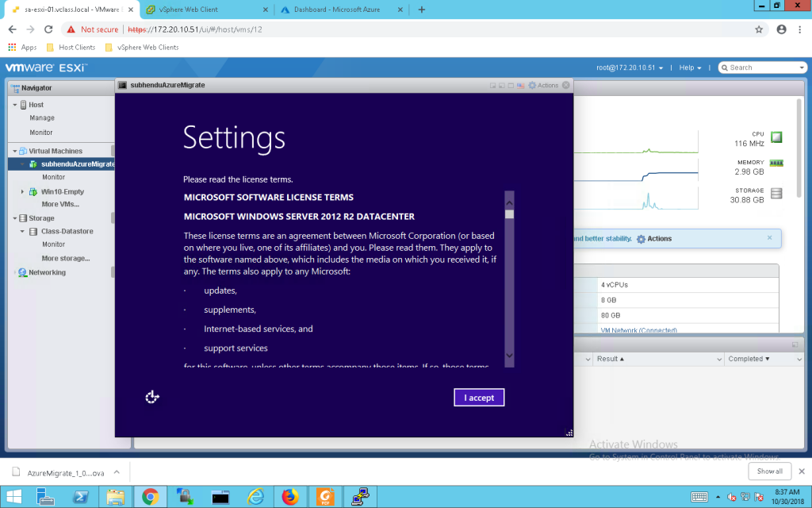Image resolution: width=812 pixels, height=508 pixels.
Task: Bookmark this page with the star icon
Action: (x=759, y=29)
